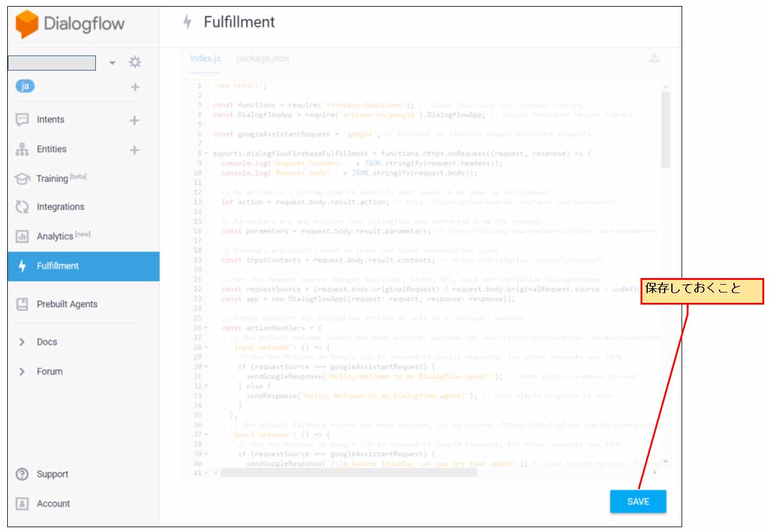Expand the Forum section
The width and height of the screenshot is (769, 532).
tap(22, 372)
